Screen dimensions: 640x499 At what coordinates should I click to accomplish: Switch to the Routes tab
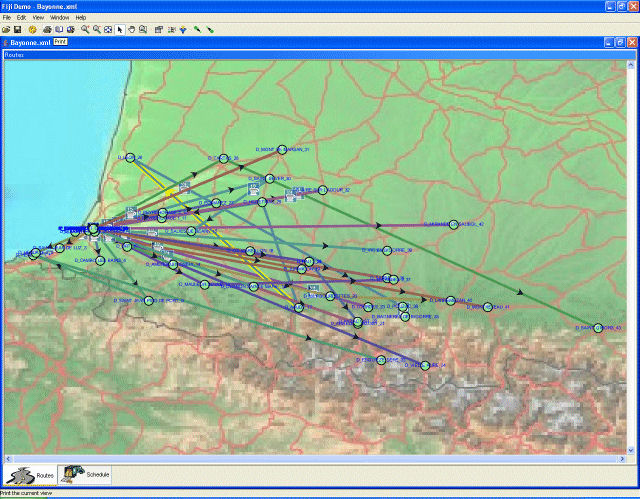click(29, 474)
